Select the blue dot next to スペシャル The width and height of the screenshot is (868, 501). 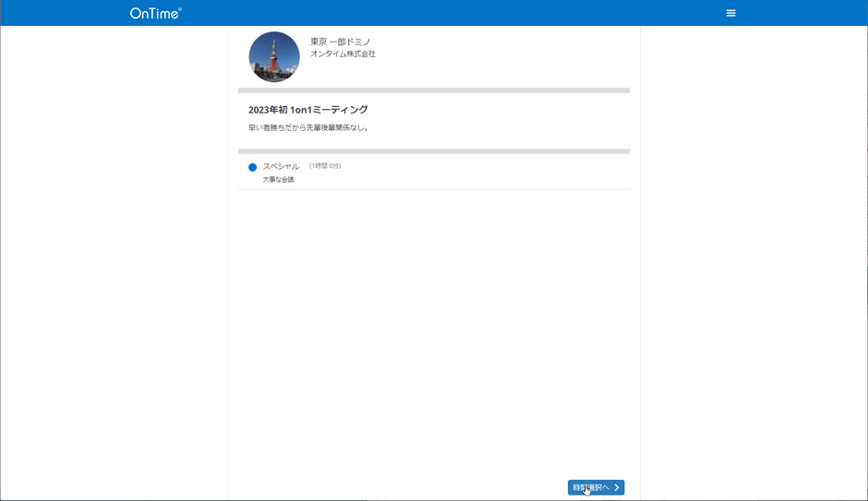coord(252,167)
